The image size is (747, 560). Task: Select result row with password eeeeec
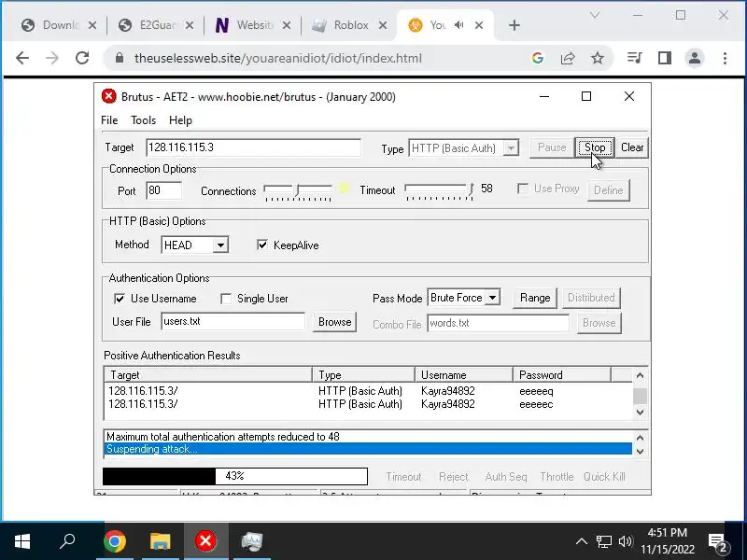[368, 404]
